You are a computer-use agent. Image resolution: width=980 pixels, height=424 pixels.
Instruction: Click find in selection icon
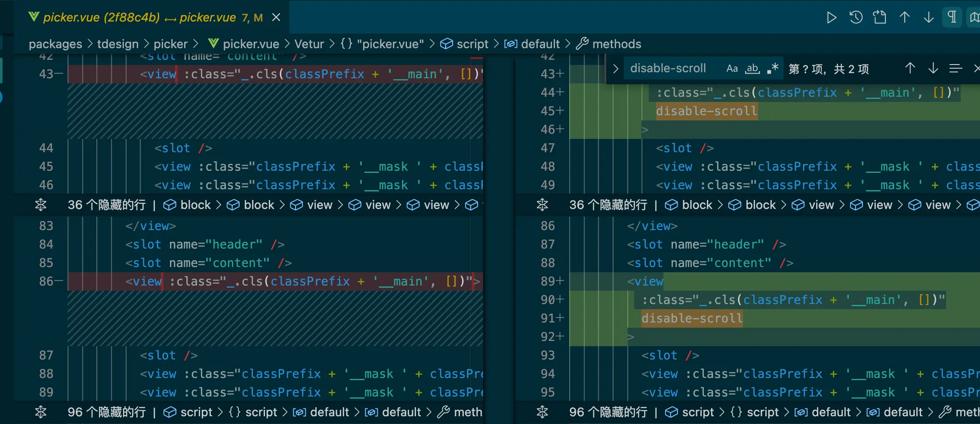pyautogui.click(x=955, y=68)
